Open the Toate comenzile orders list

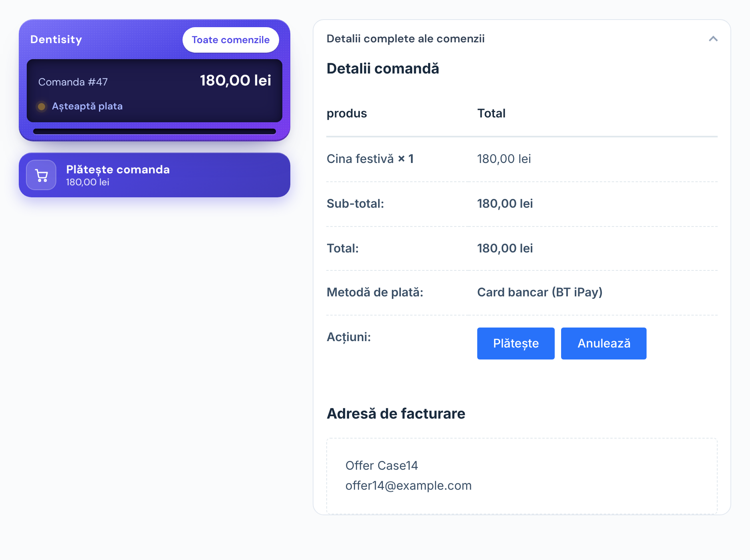[230, 40]
